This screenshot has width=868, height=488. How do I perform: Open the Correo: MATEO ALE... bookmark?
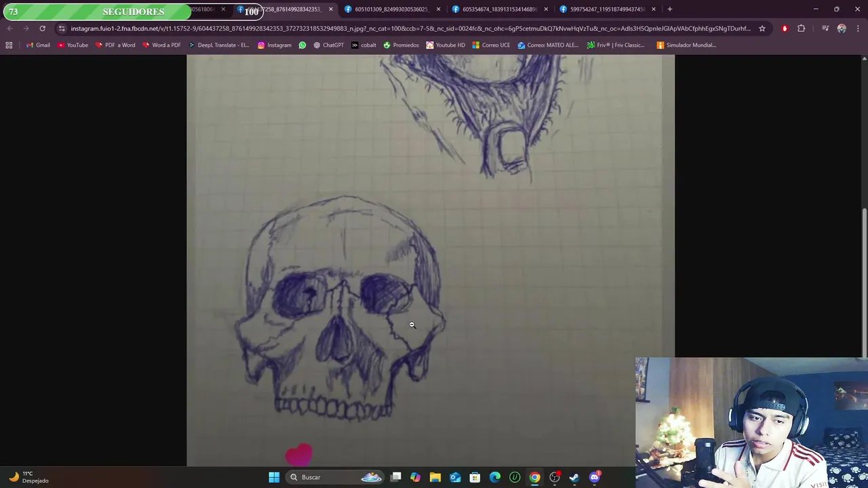pyautogui.click(x=548, y=45)
